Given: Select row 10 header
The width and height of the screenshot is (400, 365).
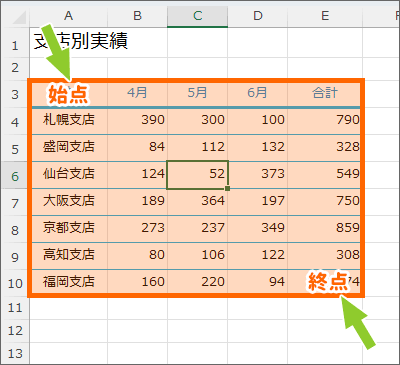Looking at the screenshot, I should (x=15, y=283).
